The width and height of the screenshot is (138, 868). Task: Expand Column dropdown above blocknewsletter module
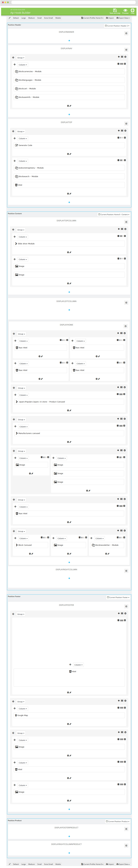click(x=99, y=539)
